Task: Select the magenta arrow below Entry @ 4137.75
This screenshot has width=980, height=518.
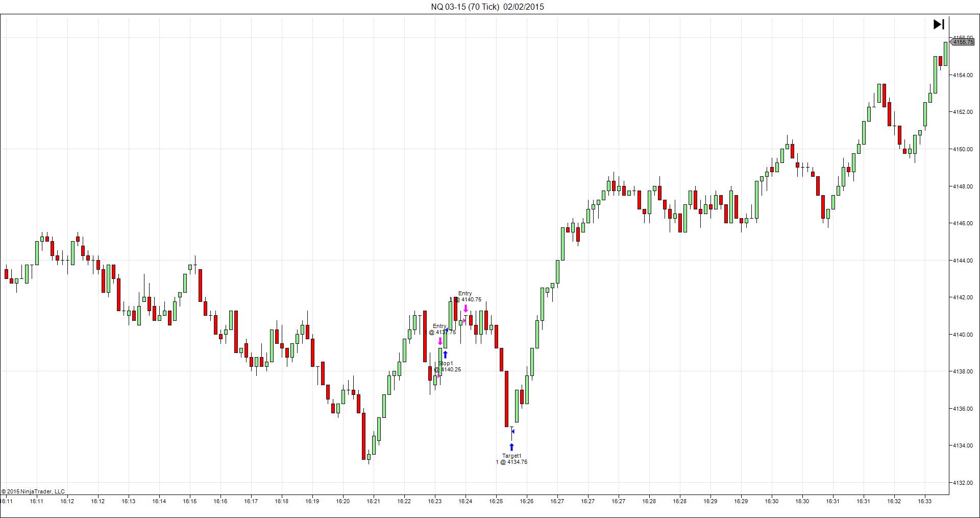Action: (x=440, y=341)
